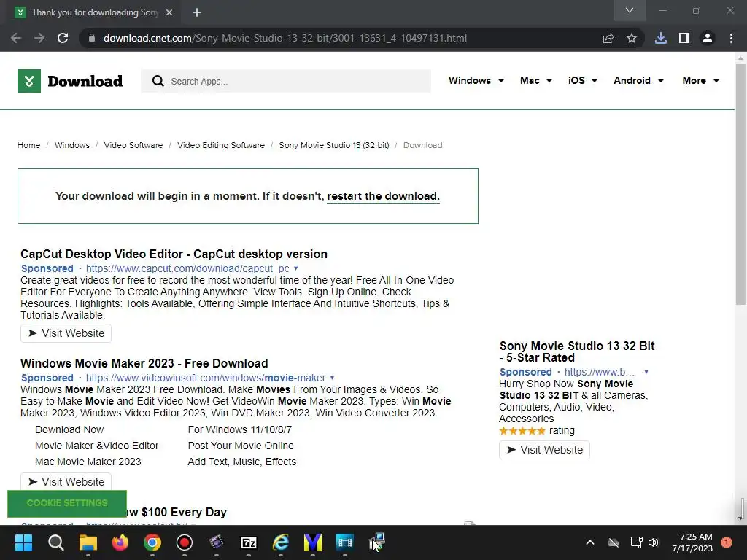Viewport: 747px width, 560px height.
Task: Go to Home breadcrumb
Action: coord(28,145)
